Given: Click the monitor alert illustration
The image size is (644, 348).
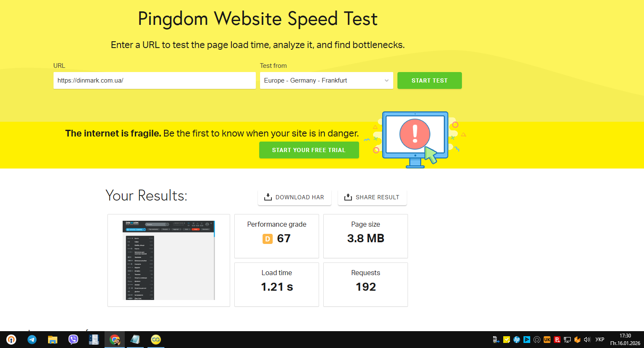Looking at the screenshot, I should point(415,139).
